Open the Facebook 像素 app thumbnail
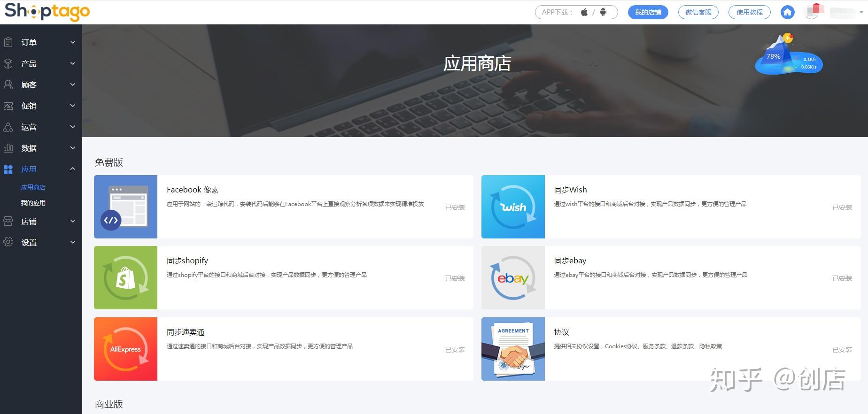868x414 pixels. click(x=125, y=207)
